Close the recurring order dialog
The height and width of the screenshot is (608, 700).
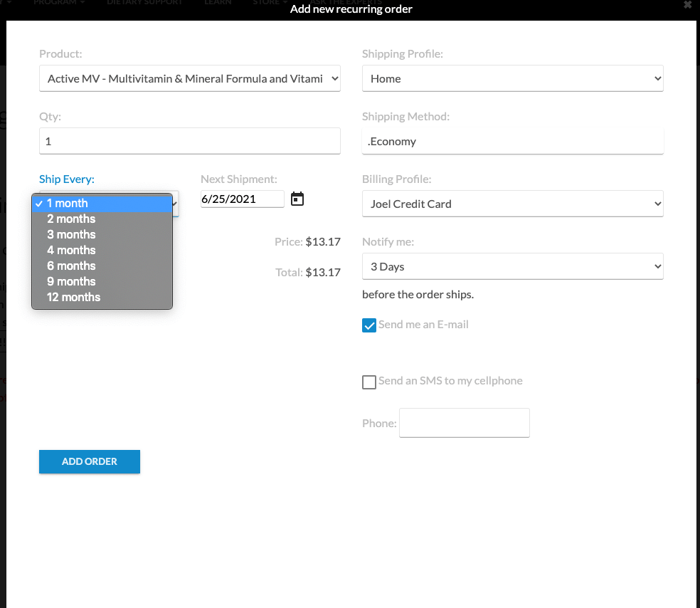pyautogui.click(x=686, y=5)
